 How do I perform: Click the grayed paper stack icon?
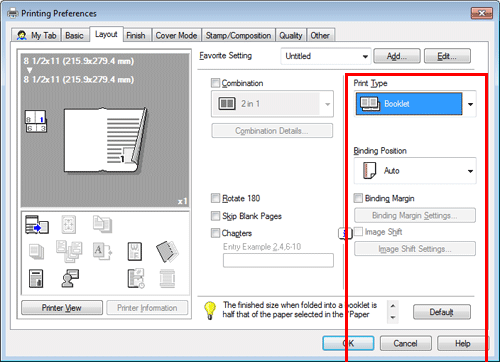(x=36, y=252)
